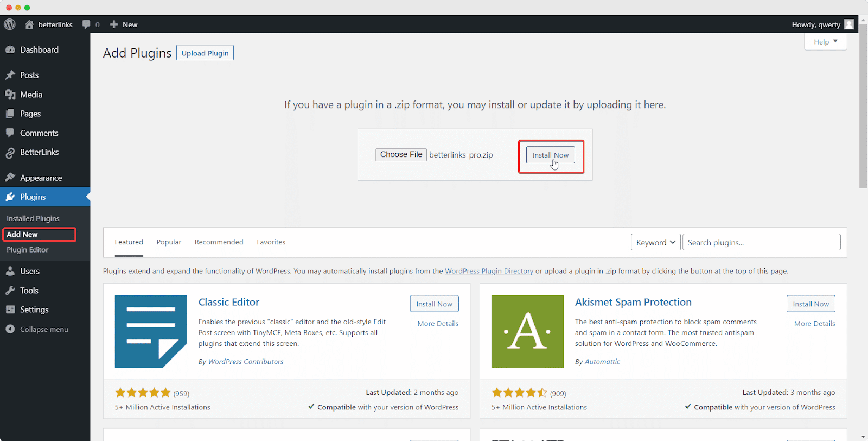Open the Akismet Spam Protection title link
The width and height of the screenshot is (868, 441).
(633, 302)
